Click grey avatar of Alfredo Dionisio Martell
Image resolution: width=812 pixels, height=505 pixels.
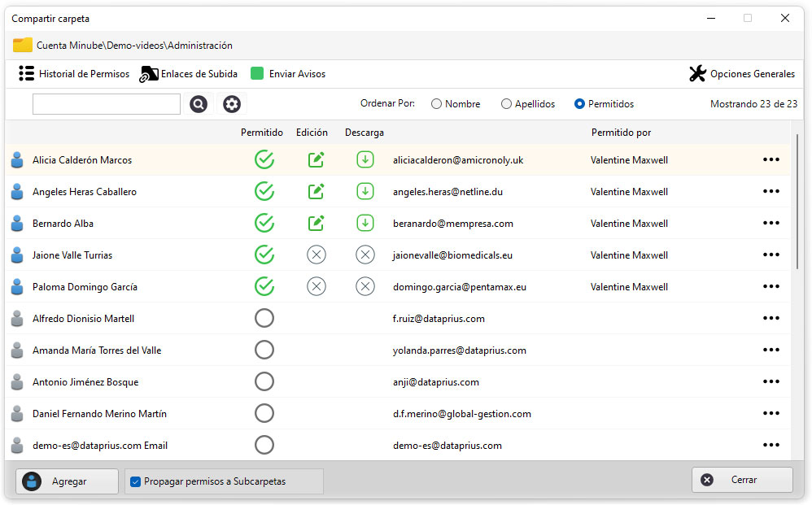(17, 318)
